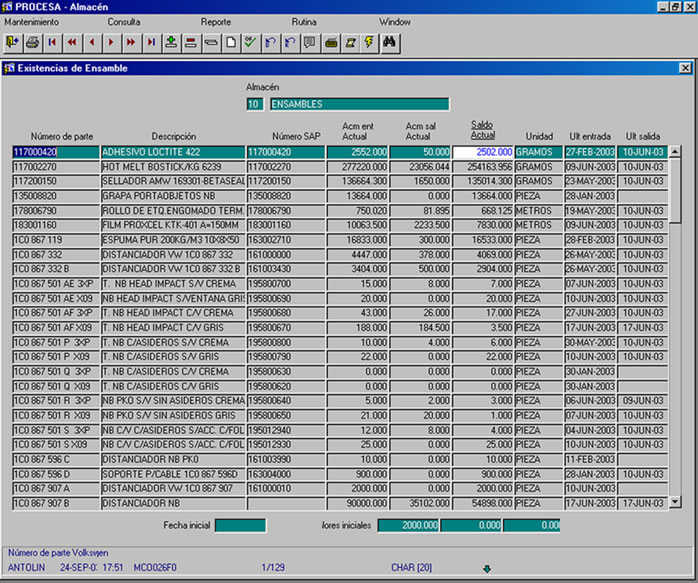Click the lightning bolt icon
Screen dimensions: 698x583
point(368,42)
